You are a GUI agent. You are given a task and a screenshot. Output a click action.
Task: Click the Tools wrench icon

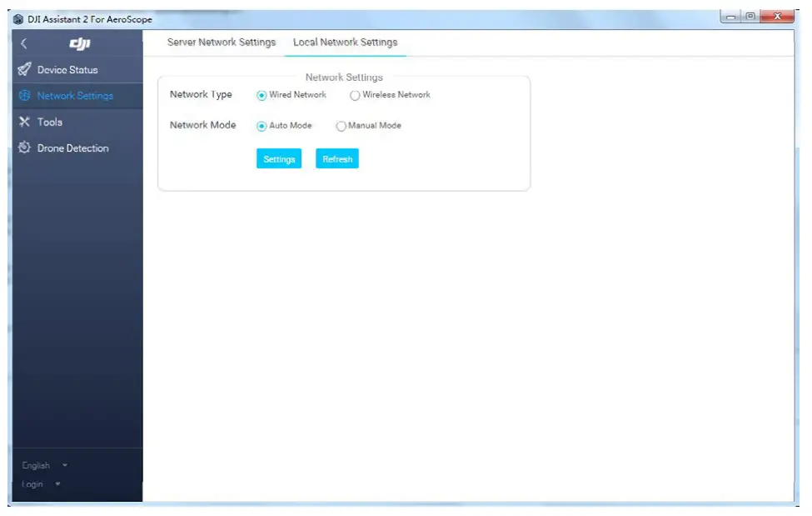(24, 122)
